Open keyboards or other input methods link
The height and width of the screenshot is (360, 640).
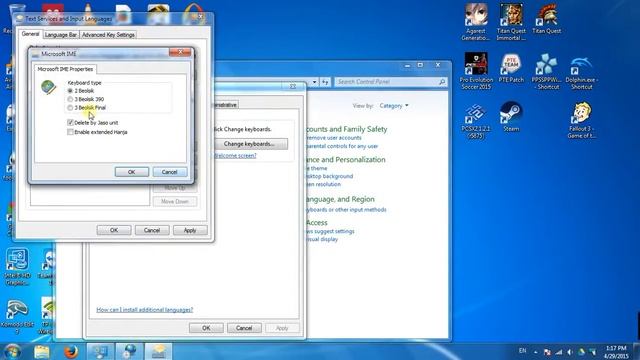pyautogui.click(x=346, y=209)
